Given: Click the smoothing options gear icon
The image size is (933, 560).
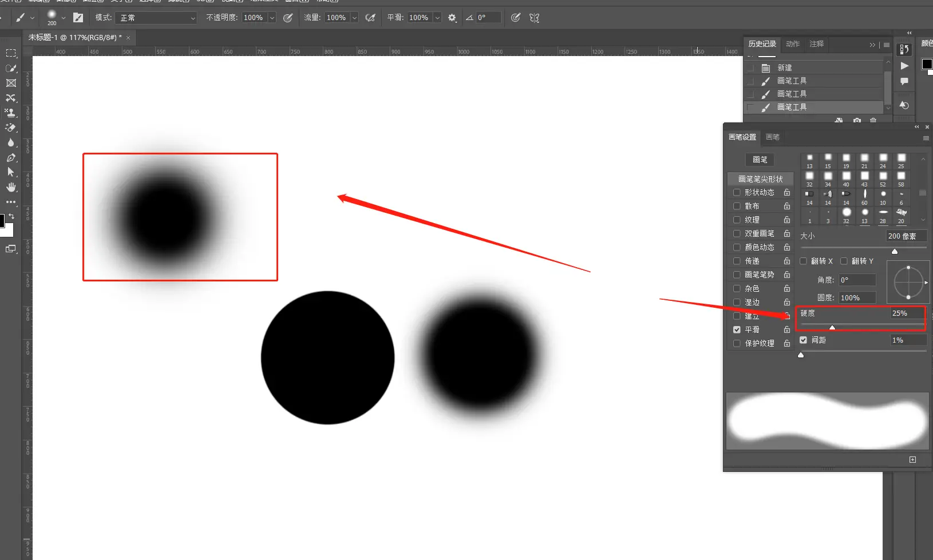Looking at the screenshot, I should (x=452, y=18).
